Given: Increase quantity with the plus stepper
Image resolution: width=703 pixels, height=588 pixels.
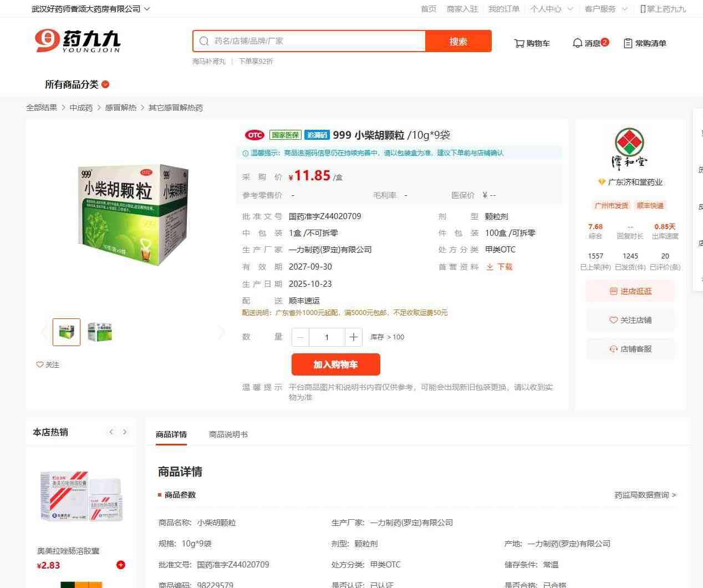Looking at the screenshot, I should 353,337.
